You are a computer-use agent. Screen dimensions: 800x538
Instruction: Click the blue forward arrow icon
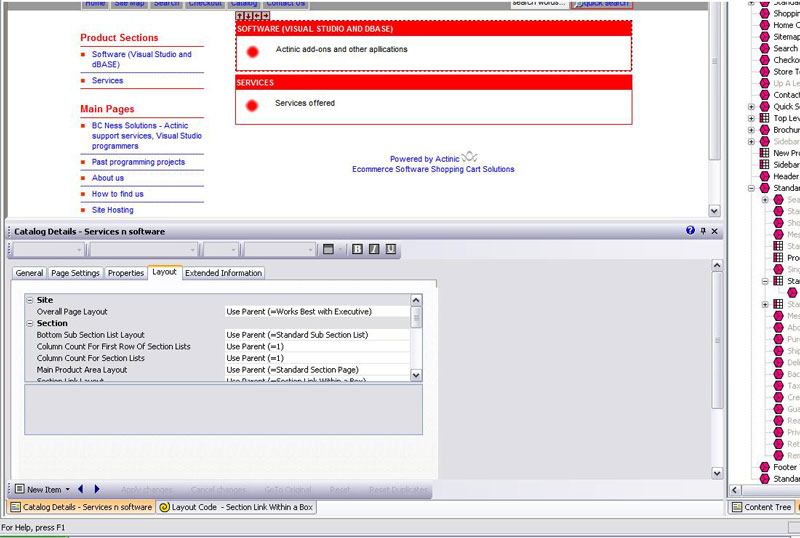tap(97, 489)
